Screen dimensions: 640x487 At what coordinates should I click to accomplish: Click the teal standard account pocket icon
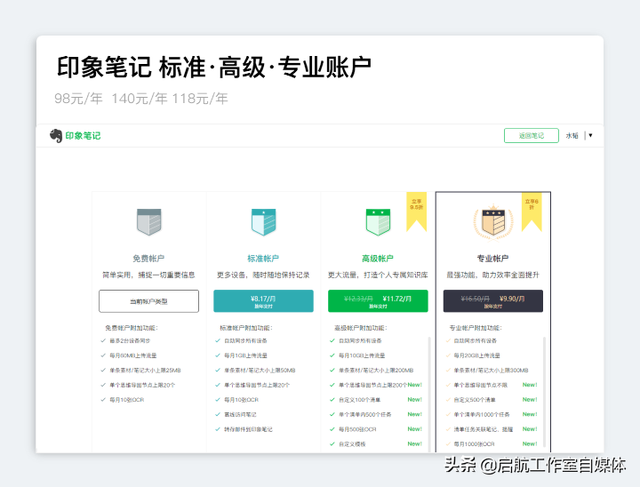click(x=263, y=222)
